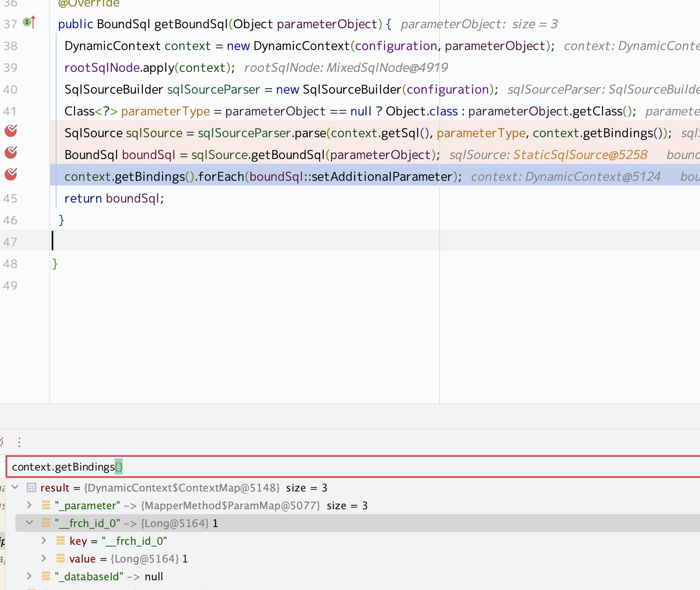Collapse the "__frch_id_0" entry
The height and width of the screenshot is (590, 700).
pyautogui.click(x=29, y=523)
